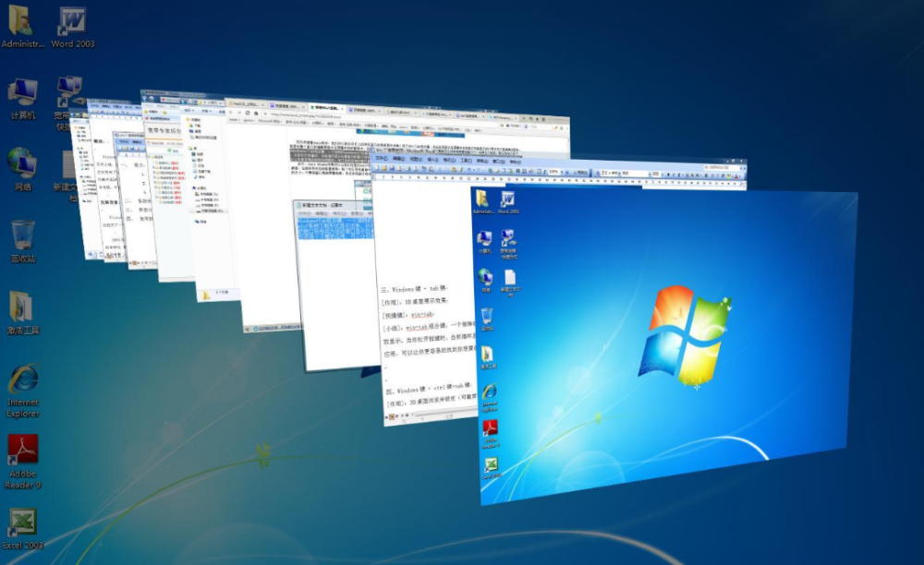Open the 格式(O) menu in Word window

pyautogui.click(x=450, y=160)
